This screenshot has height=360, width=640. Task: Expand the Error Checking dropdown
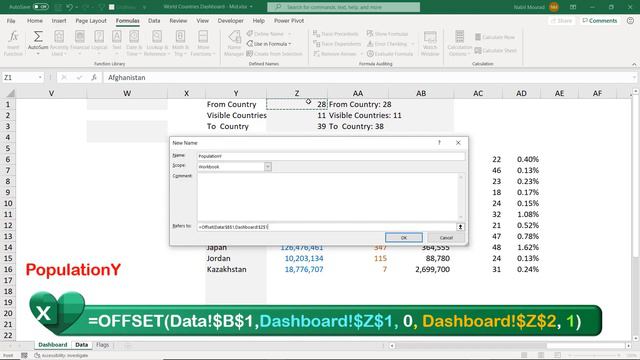[x=413, y=44]
